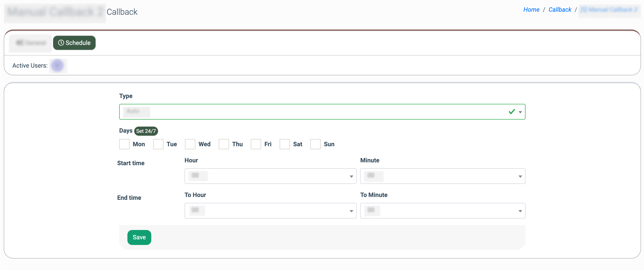
Task: Enable the Sun checkbox
Action: point(315,144)
